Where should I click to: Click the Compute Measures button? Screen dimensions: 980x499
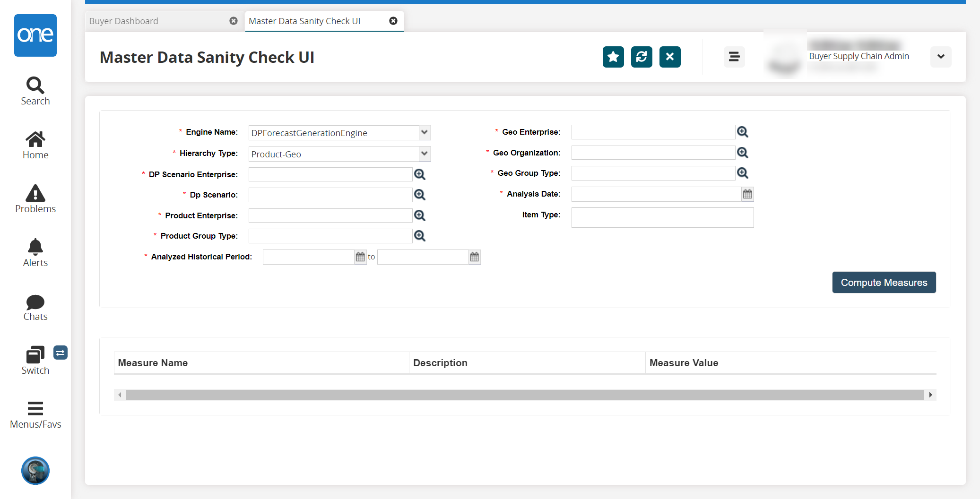pyautogui.click(x=884, y=283)
